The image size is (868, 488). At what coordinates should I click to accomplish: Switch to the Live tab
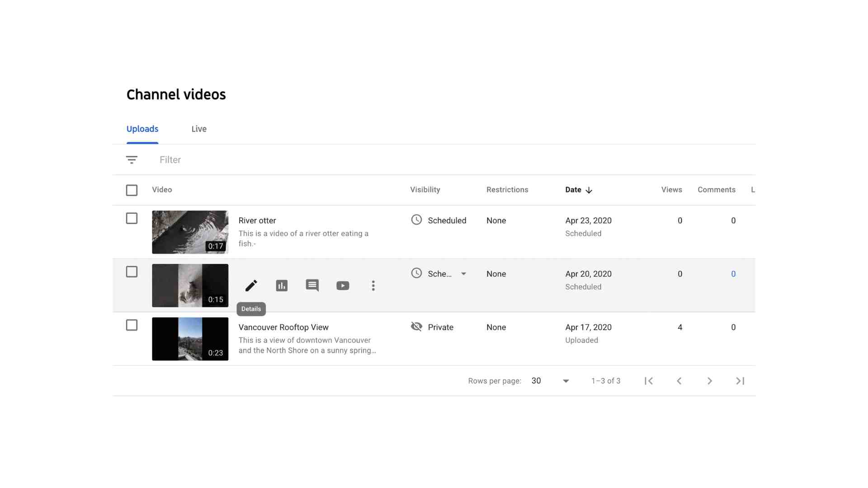tap(199, 129)
